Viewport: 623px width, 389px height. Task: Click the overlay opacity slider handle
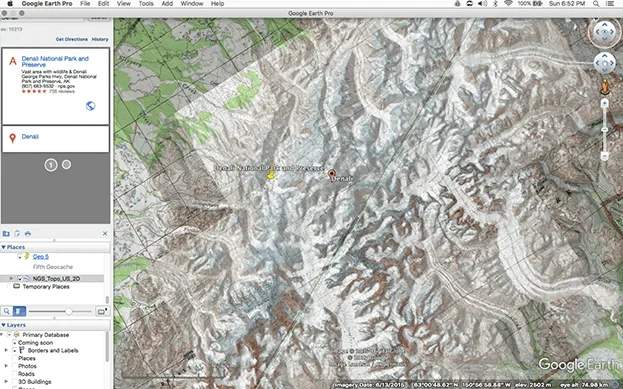coord(69,311)
